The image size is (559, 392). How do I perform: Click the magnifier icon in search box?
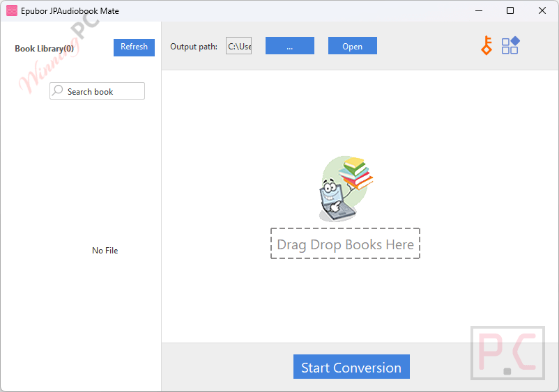click(57, 91)
